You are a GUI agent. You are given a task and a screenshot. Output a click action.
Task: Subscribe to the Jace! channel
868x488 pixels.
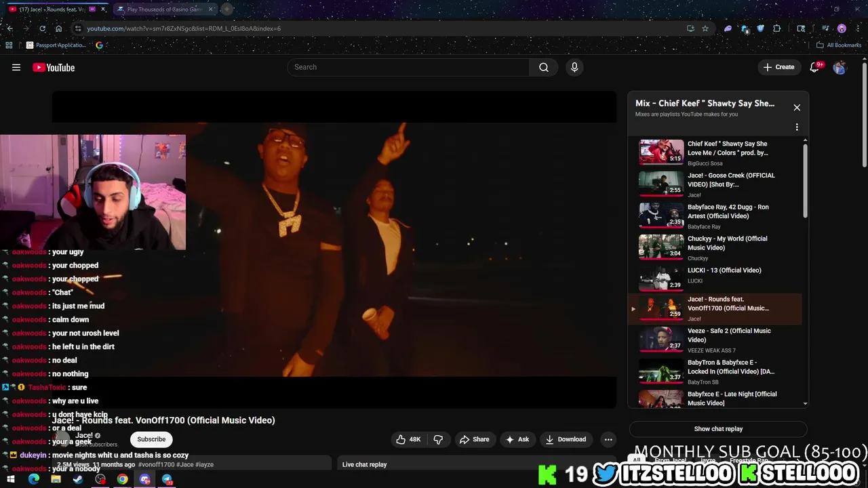[x=151, y=439]
